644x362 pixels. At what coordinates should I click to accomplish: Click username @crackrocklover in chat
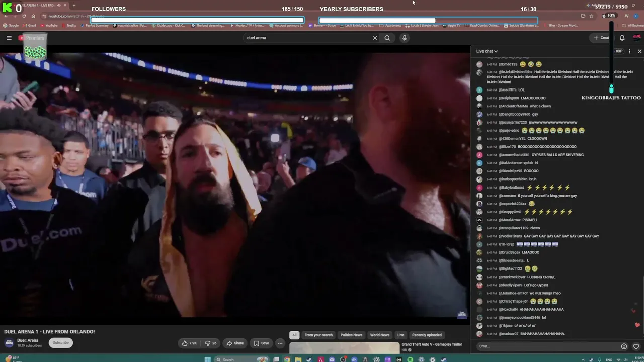pos(512,277)
